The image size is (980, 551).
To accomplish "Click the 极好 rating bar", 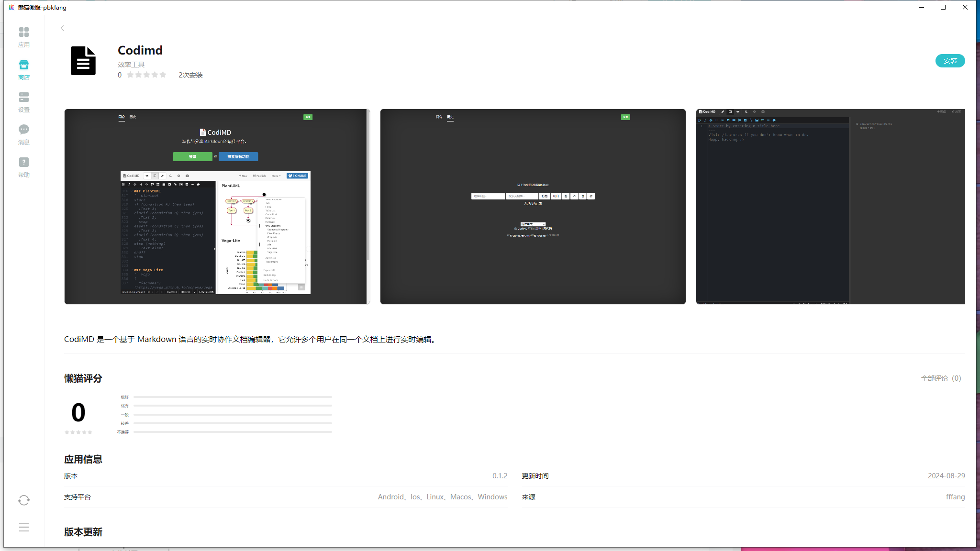I will coord(233,397).
